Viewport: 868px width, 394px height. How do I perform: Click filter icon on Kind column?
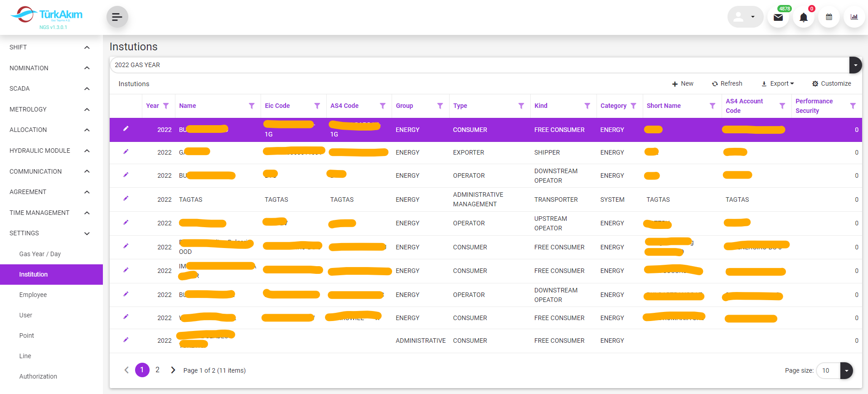[587, 106]
